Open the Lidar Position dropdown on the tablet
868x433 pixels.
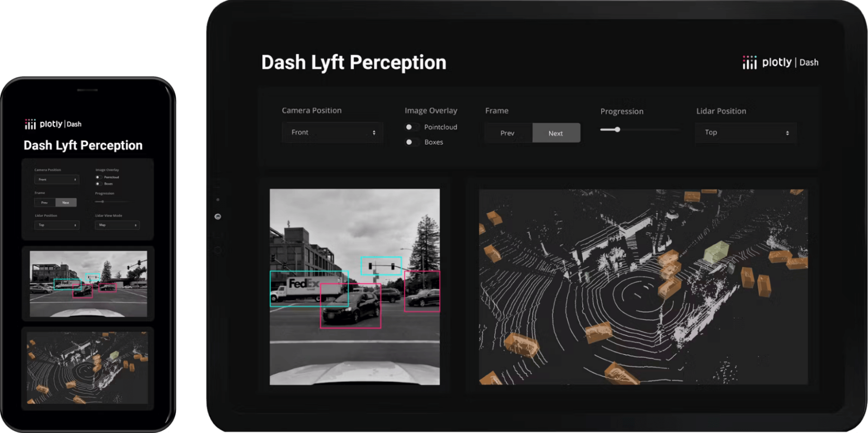point(745,133)
